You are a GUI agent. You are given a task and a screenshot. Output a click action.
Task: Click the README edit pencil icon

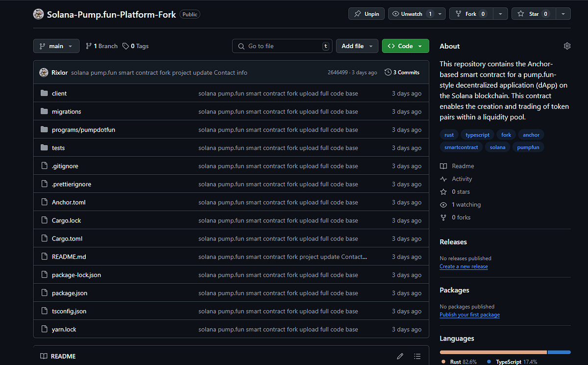(x=400, y=356)
